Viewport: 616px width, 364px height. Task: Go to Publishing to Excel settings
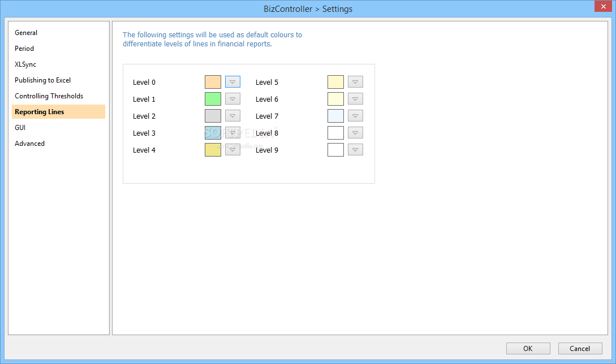pyautogui.click(x=58, y=80)
